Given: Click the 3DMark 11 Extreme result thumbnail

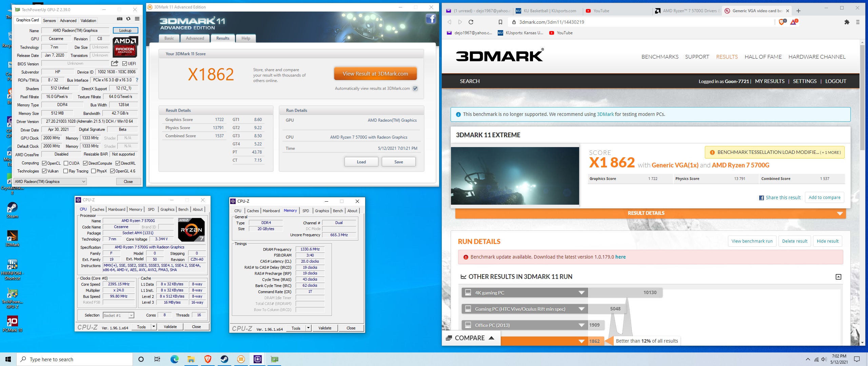Looking at the screenshot, I should [515, 176].
